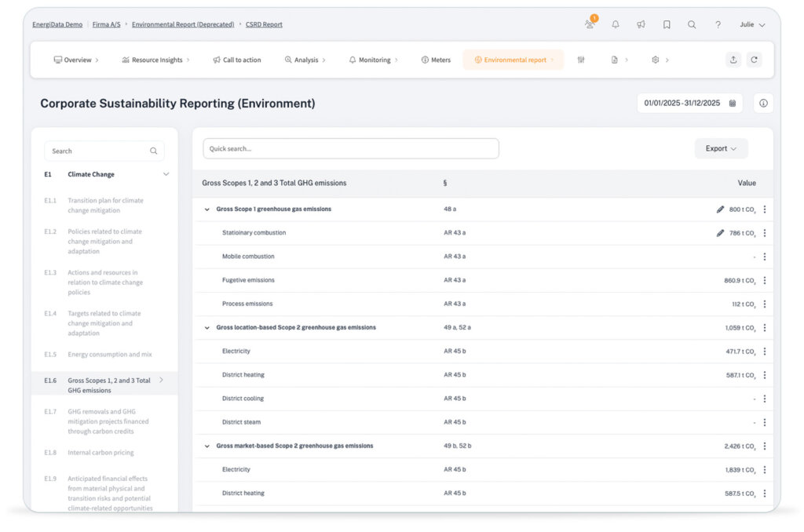Click the sidebar search magnifier icon
Viewport: 804px width, 532px height.
pos(153,151)
